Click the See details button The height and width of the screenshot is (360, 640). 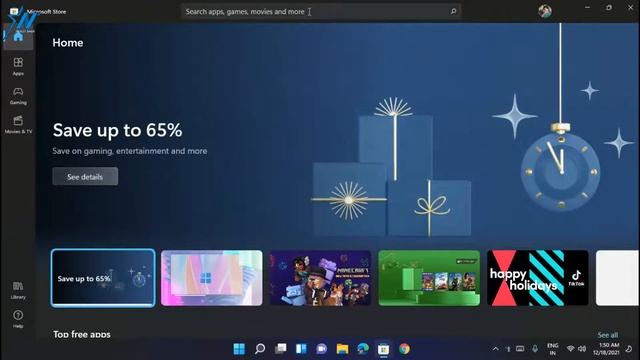(x=85, y=176)
